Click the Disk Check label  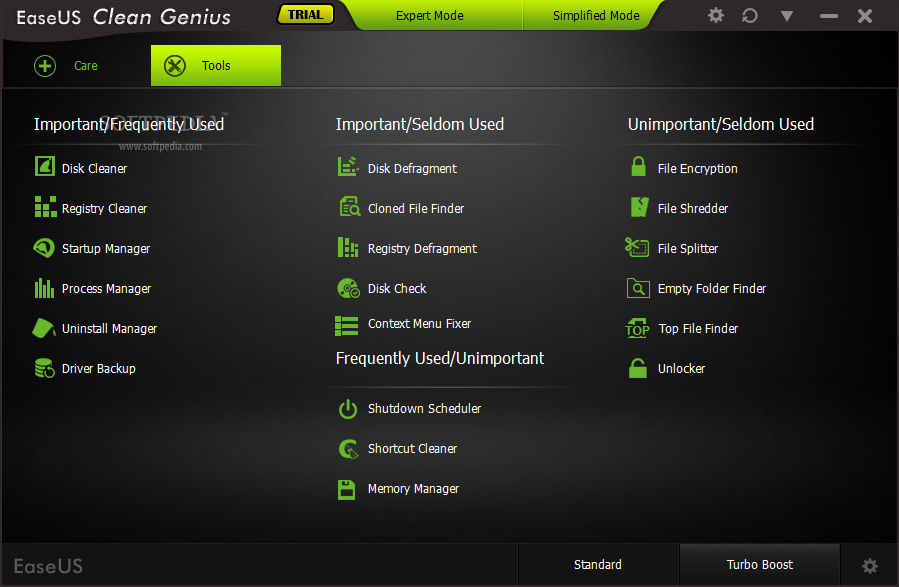[397, 288]
